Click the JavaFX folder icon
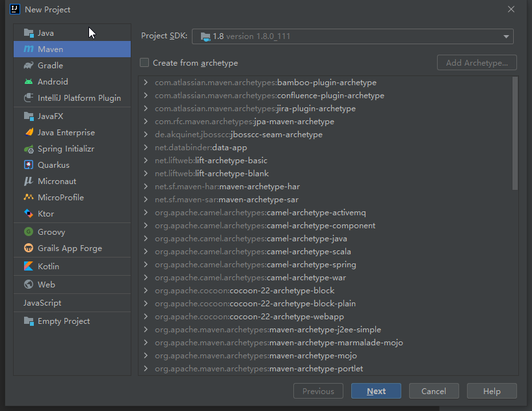Image resolution: width=532 pixels, height=411 pixels. [x=29, y=116]
